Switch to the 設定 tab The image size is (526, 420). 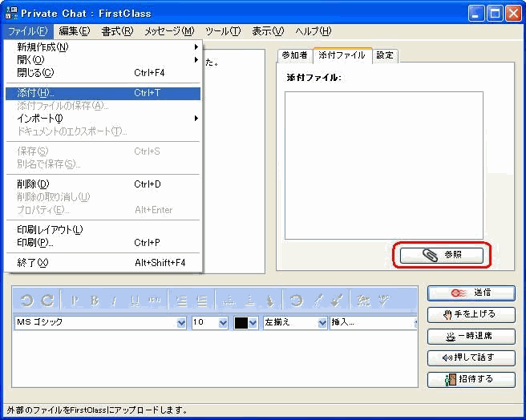tap(385, 55)
